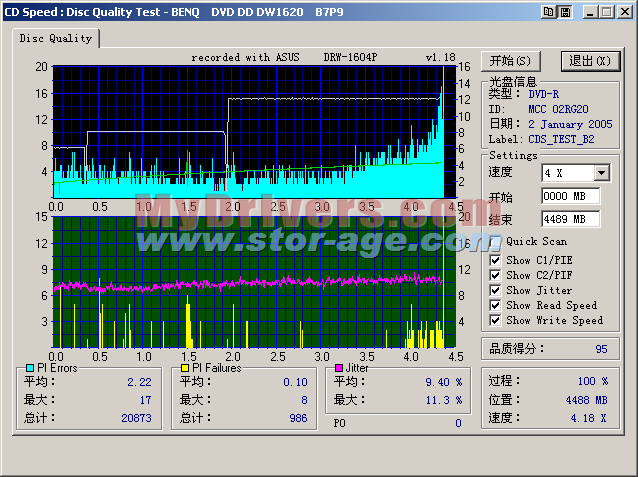Maximize the Disc Quality Test window
638x477 pixels.
607,11
